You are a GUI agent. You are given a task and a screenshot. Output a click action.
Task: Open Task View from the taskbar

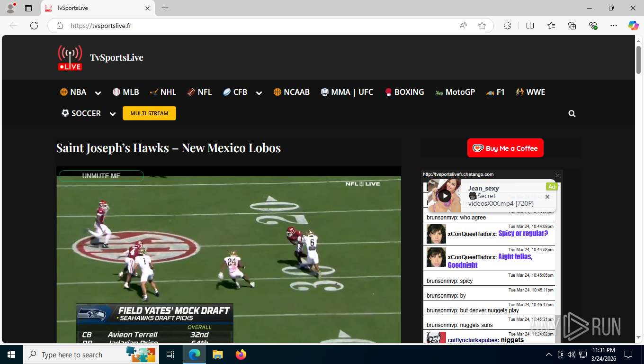pyautogui.click(x=170, y=355)
